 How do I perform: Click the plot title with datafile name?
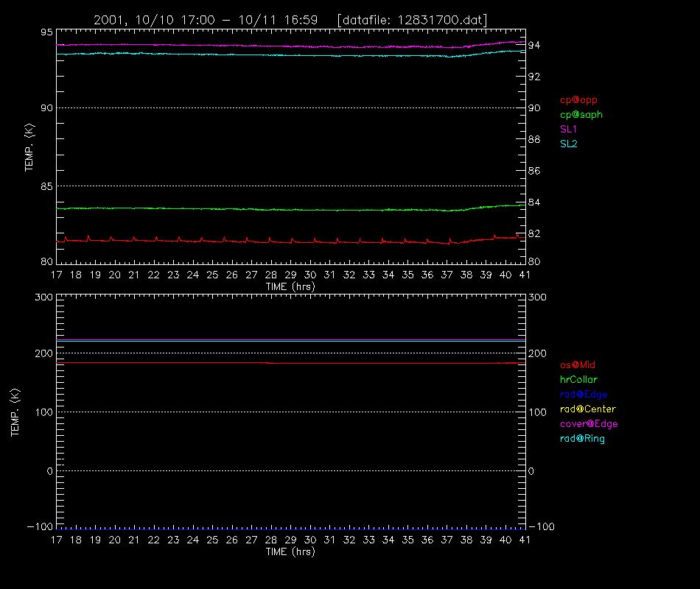click(290, 20)
